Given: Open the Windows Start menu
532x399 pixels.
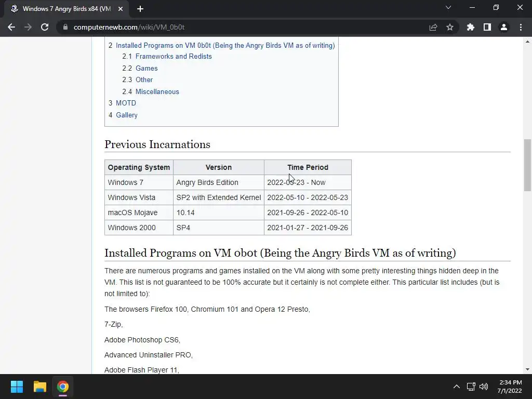Looking at the screenshot, I should [x=17, y=387].
